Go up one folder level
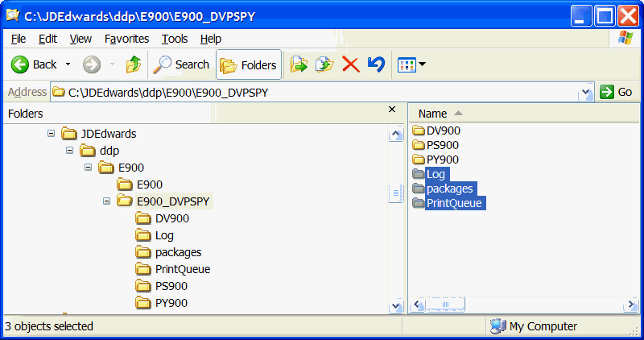 [x=134, y=64]
